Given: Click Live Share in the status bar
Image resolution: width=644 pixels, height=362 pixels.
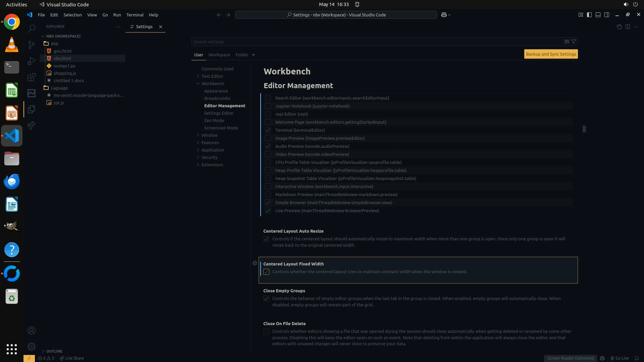Looking at the screenshot, I should pyautogui.click(x=72, y=358).
